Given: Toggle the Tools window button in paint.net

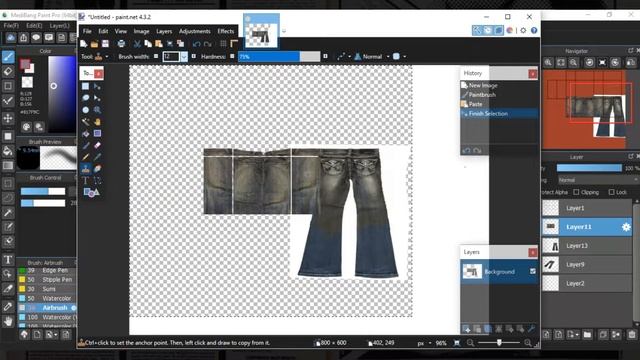Looking at the screenshot, I should tap(477, 30).
